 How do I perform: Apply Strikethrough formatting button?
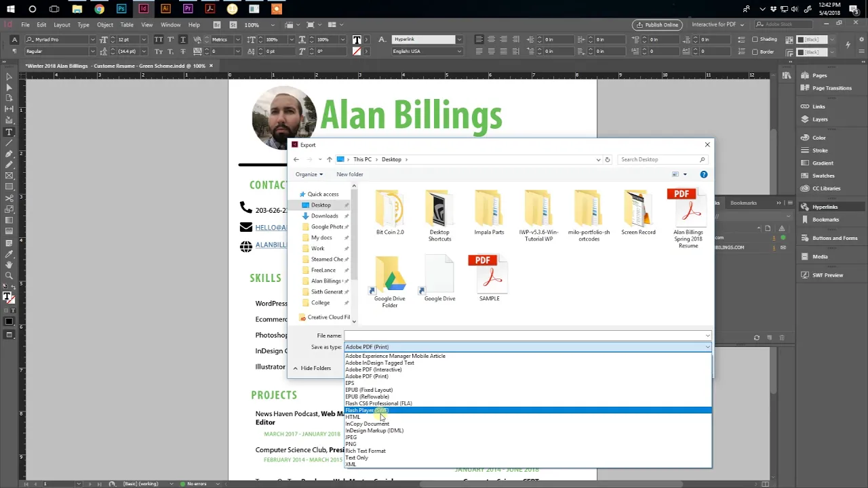183,52
